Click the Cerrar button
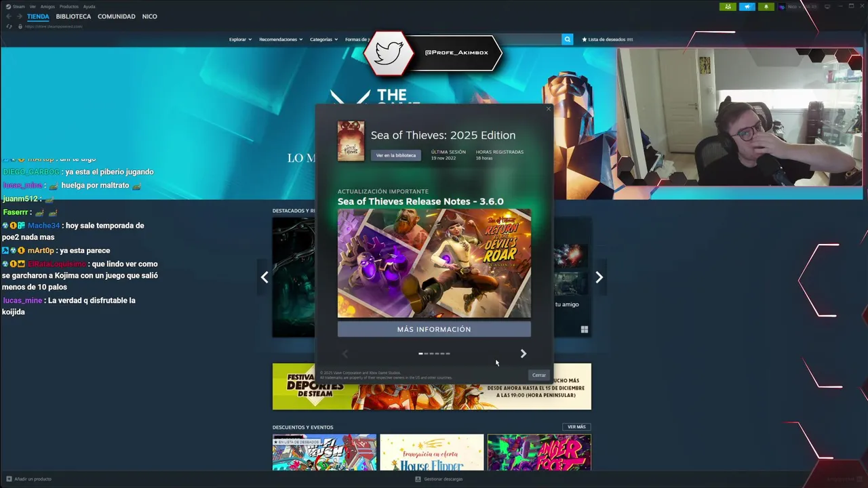The width and height of the screenshot is (868, 488). tap(539, 375)
